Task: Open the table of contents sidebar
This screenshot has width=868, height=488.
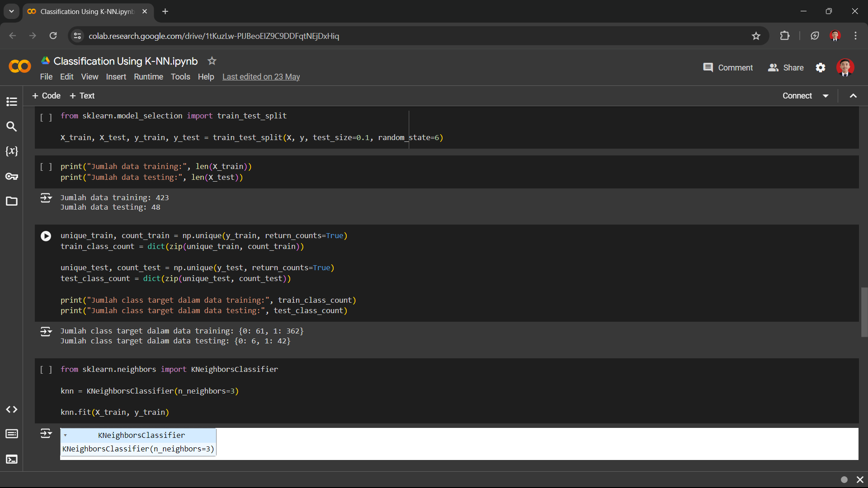Action: click(12, 102)
